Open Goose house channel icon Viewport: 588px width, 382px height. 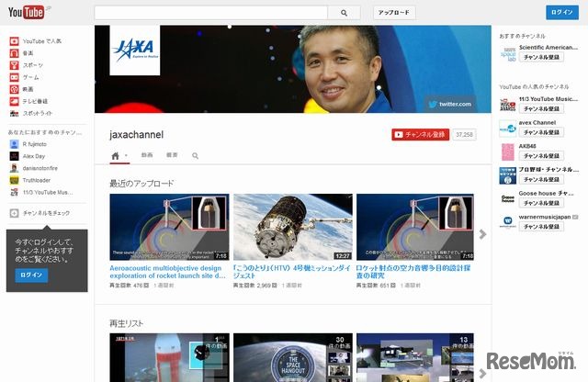click(x=508, y=199)
